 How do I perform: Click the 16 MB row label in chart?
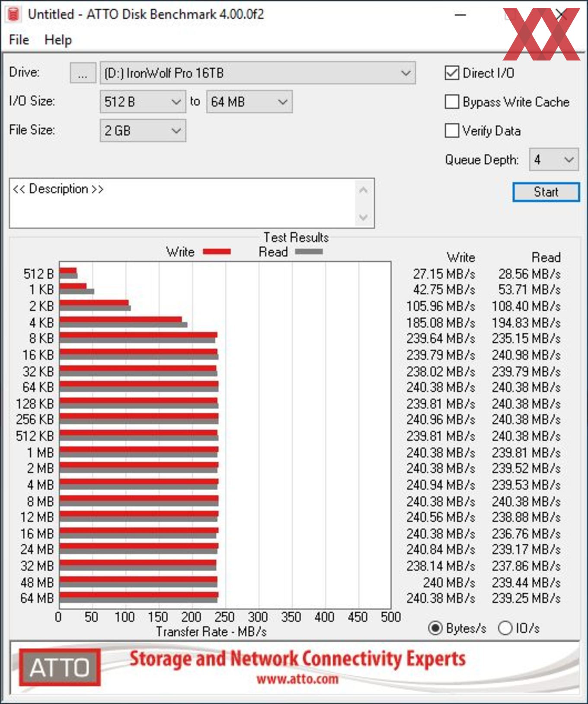pos(37,534)
